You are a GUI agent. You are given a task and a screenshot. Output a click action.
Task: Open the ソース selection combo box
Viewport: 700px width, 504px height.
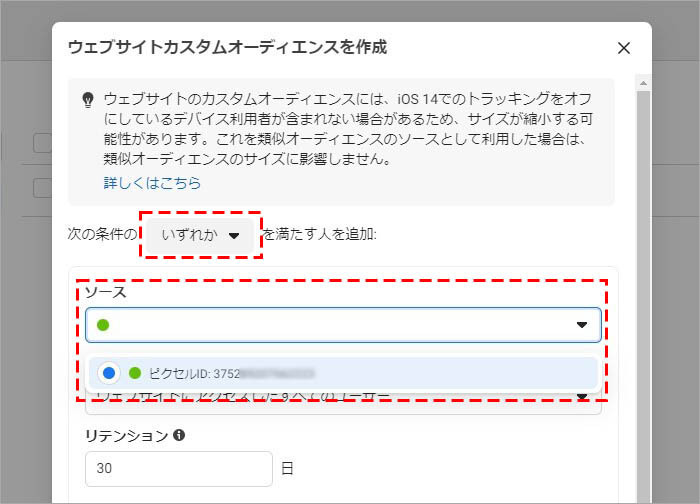(x=342, y=325)
